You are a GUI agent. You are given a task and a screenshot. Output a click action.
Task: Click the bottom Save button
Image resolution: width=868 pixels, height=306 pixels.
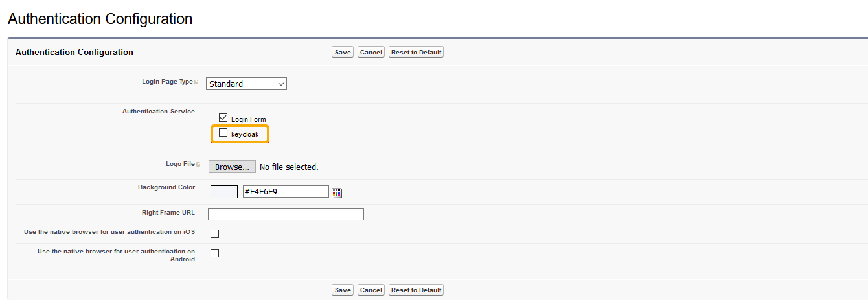(x=342, y=290)
